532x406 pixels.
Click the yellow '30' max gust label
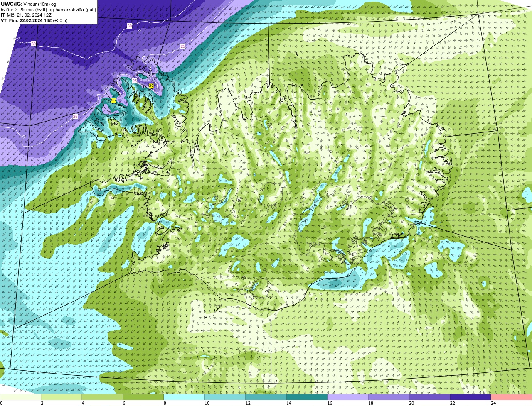coord(151,86)
